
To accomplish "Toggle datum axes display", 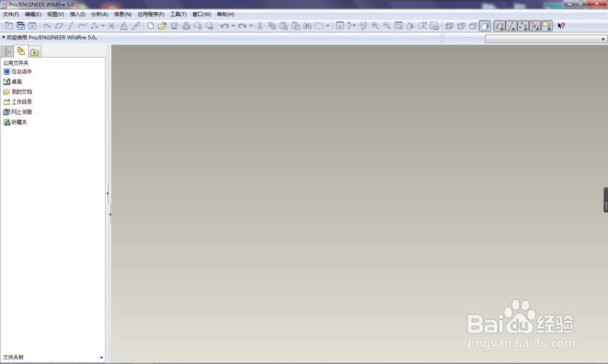I will [x=511, y=26].
